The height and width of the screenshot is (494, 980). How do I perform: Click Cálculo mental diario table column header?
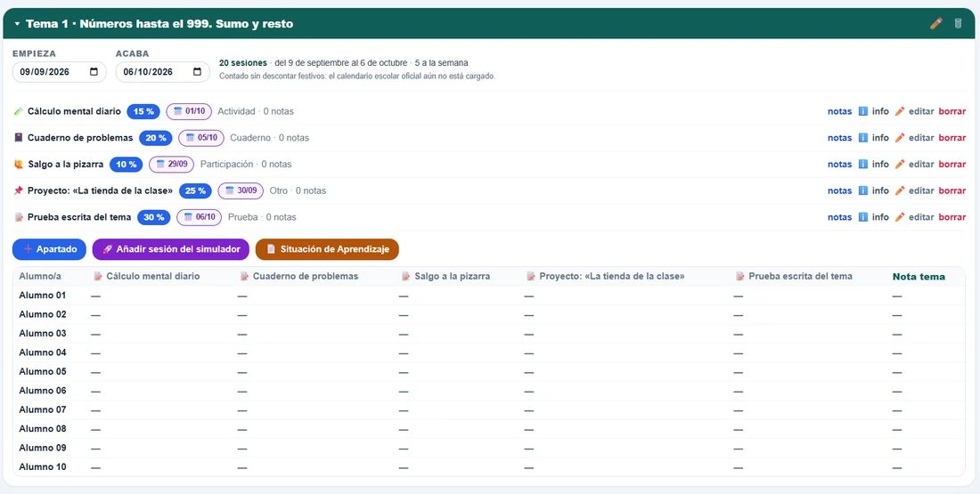(147, 276)
